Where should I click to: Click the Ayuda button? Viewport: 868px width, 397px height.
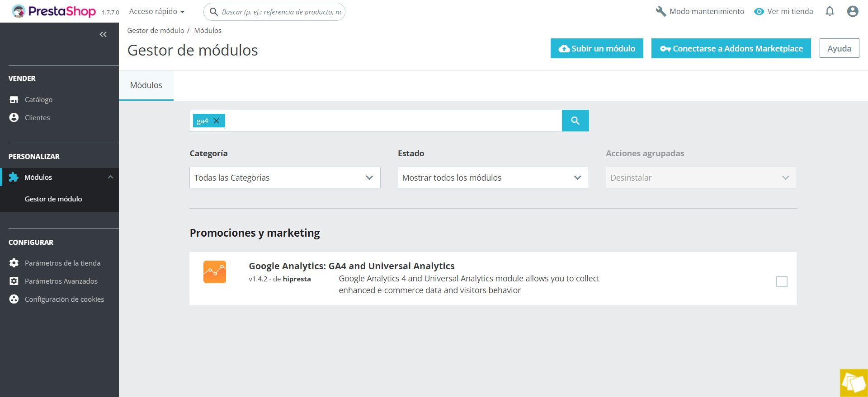(x=839, y=48)
